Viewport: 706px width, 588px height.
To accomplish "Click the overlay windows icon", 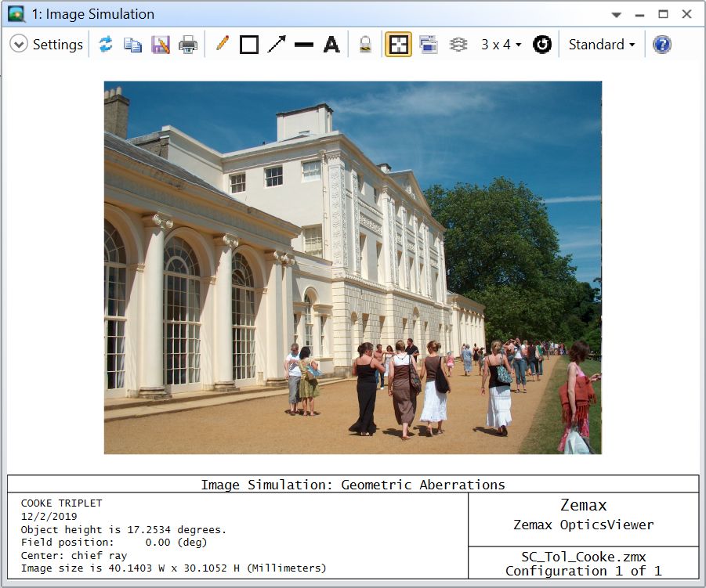I will point(428,45).
